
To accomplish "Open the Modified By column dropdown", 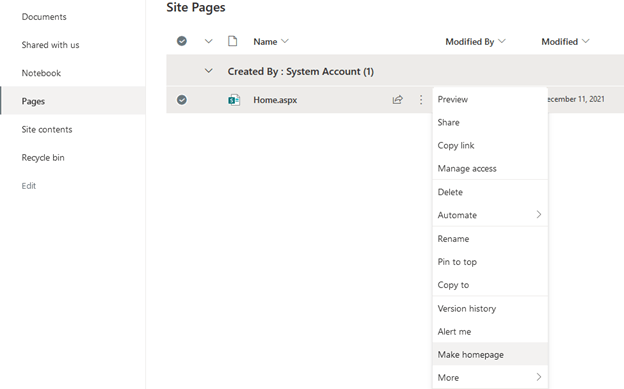I will coord(502,41).
